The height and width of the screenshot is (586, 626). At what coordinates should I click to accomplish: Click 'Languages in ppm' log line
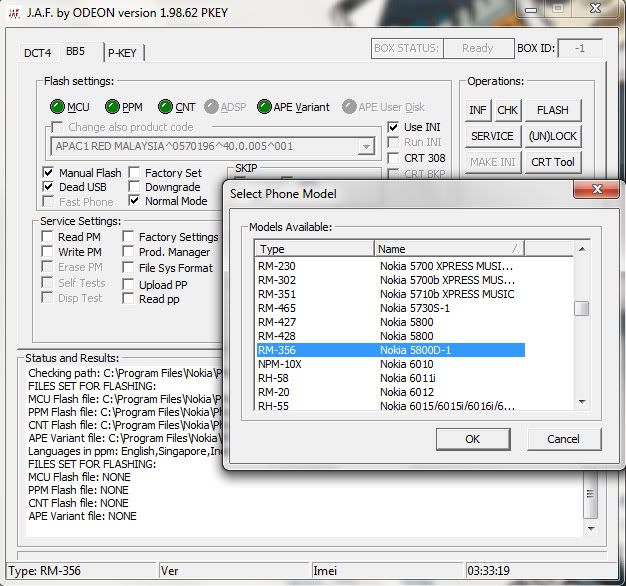[125, 451]
